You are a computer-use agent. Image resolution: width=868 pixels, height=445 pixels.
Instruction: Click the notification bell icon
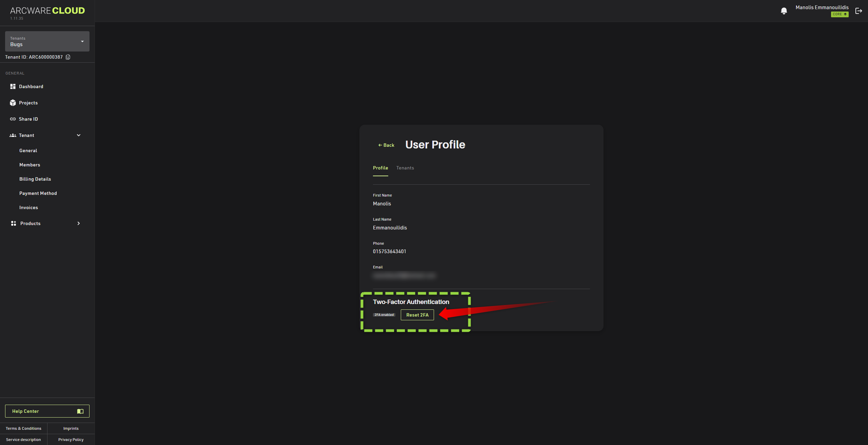point(784,11)
